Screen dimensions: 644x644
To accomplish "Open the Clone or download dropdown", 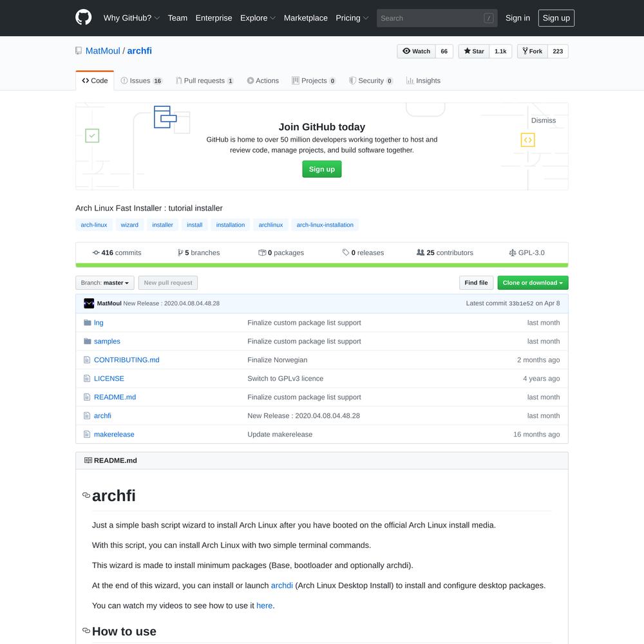I will click(533, 283).
